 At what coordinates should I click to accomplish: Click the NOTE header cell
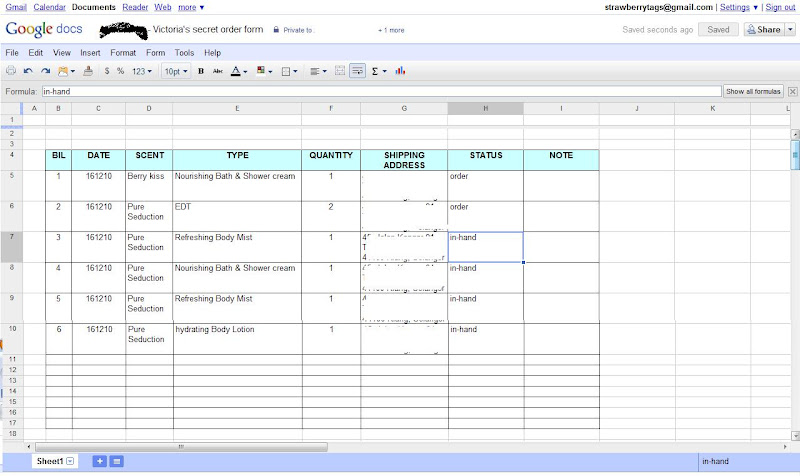561,160
